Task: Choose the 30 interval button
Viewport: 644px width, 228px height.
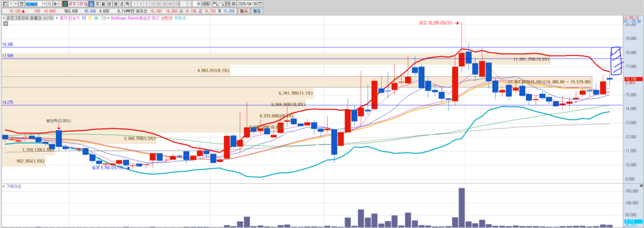Action: 164,4
